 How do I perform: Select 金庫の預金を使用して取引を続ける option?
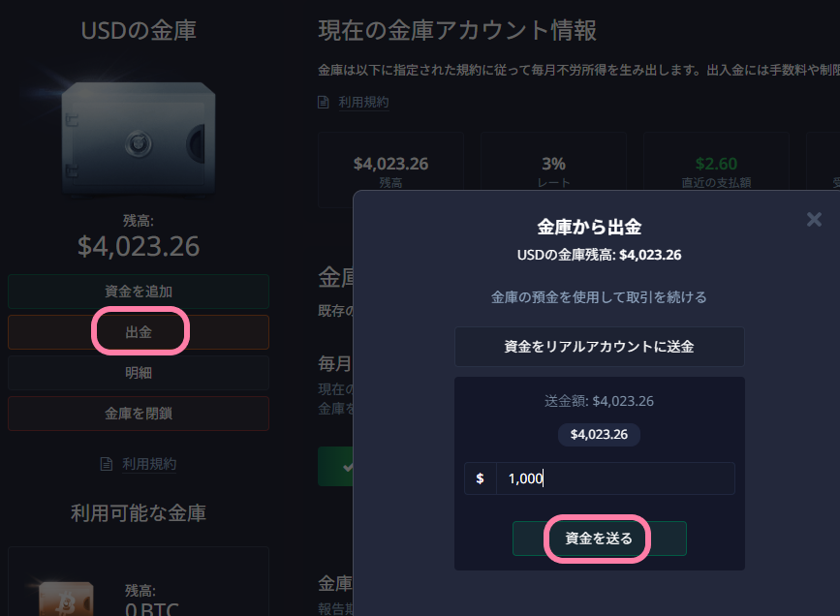(x=599, y=297)
